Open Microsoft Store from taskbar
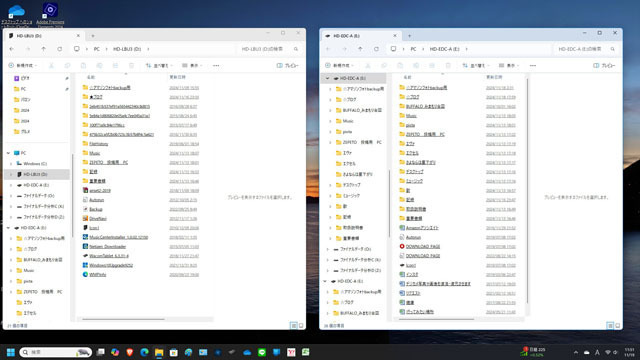This screenshot has height=360, width=640. pos(174,352)
